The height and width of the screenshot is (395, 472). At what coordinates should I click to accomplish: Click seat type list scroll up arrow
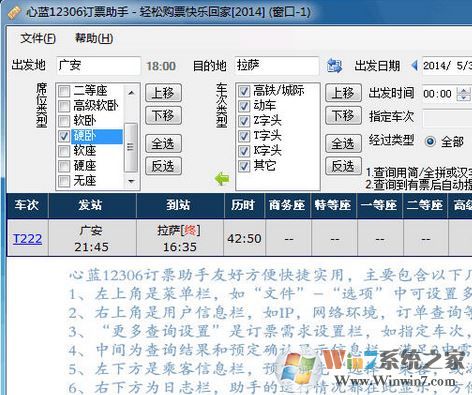[131, 92]
